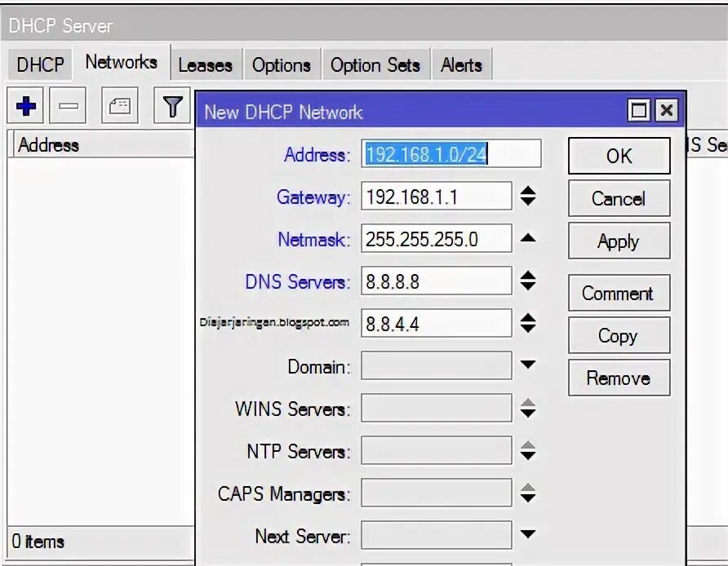728x566 pixels.
Task: Click the Netmask field 255.255.255.0
Action: pyautogui.click(x=437, y=239)
